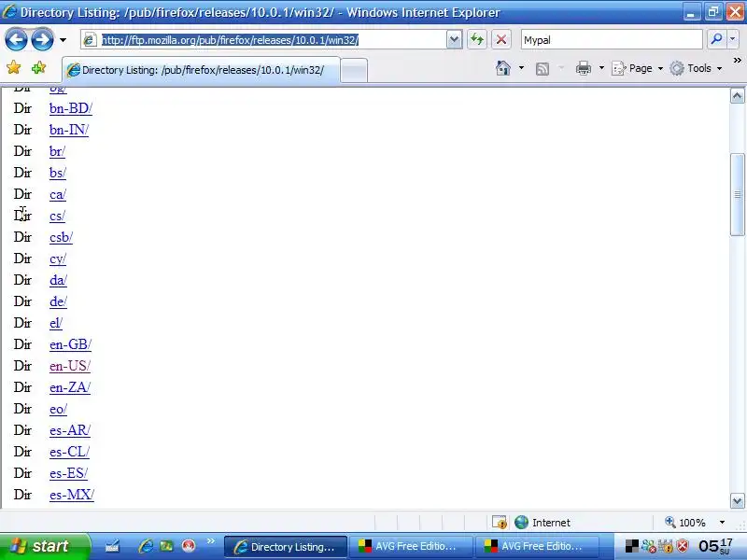Screen dimensions: 747x560
Task: Open the Windows start menu
Action: (45, 546)
